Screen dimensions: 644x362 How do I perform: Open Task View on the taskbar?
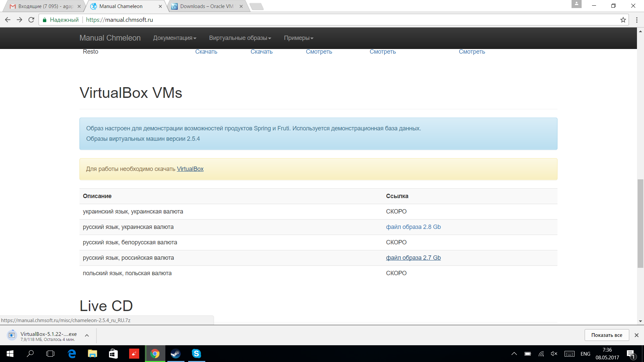point(50,354)
